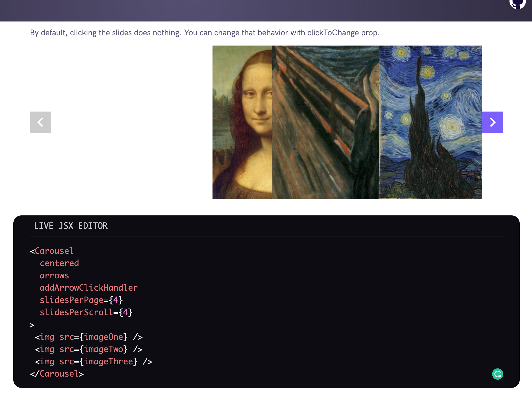This screenshot has height=395, width=532.
Task: Click the opening '<Carousel' tag line
Action: click(52, 251)
